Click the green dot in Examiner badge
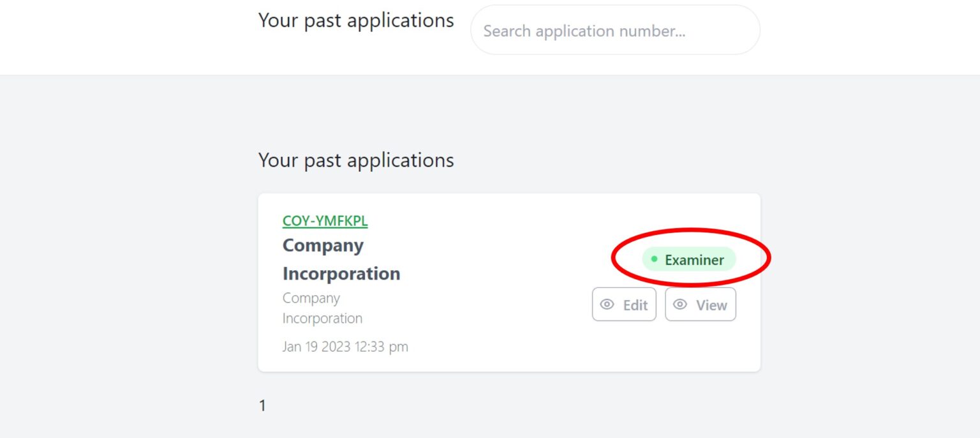 pos(654,259)
